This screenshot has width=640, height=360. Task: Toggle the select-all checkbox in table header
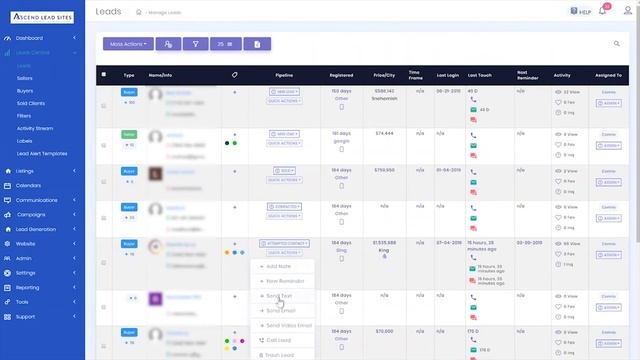(x=104, y=75)
